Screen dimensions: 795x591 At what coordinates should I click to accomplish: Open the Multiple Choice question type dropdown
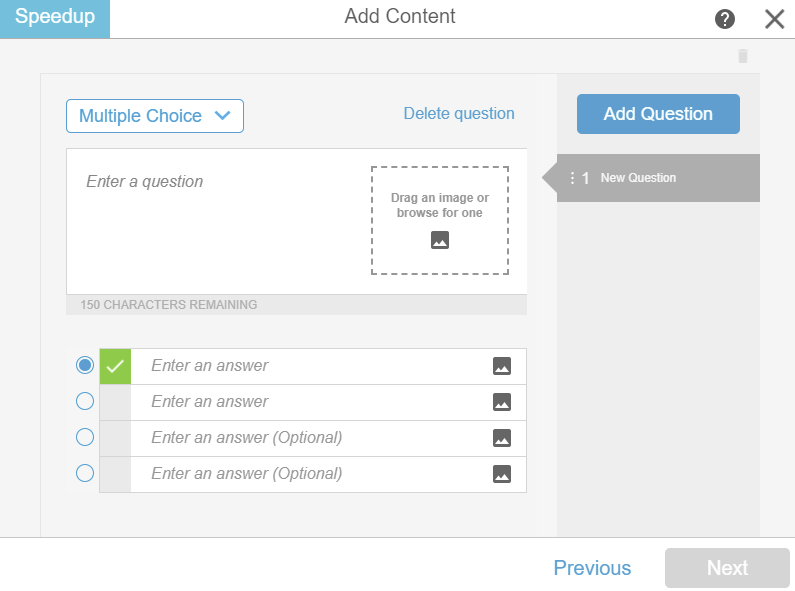(155, 116)
